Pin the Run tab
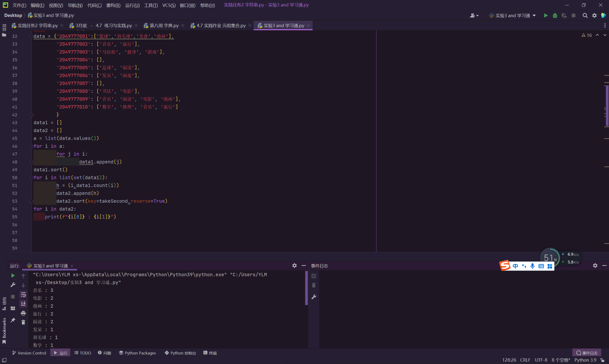The height and width of the screenshot is (364, 609). click(13, 320)
